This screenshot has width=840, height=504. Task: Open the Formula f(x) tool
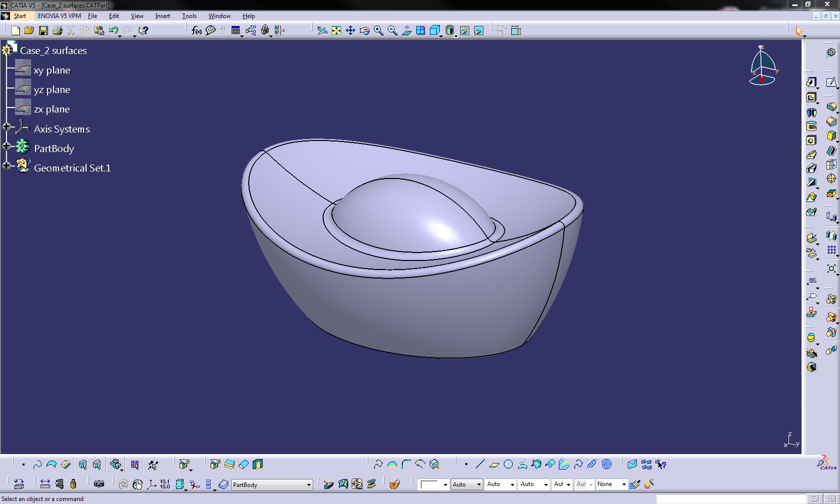click(197, 31)
